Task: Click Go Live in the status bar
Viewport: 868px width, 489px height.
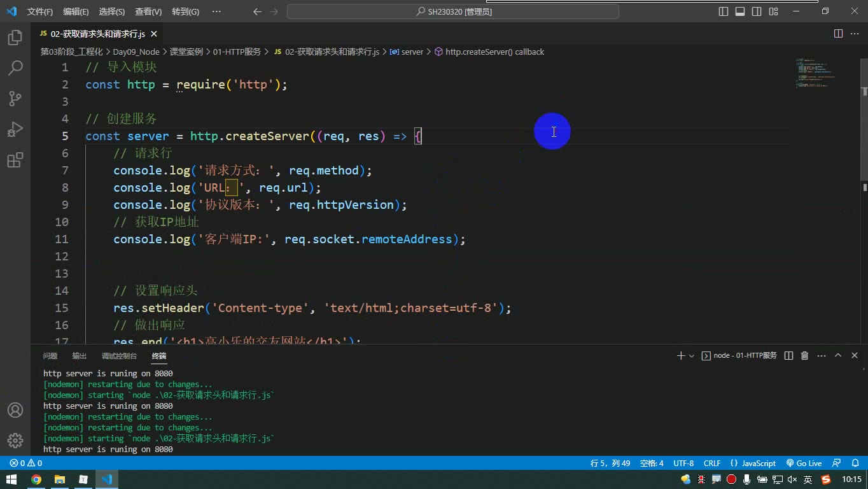Action: (804, 463)
